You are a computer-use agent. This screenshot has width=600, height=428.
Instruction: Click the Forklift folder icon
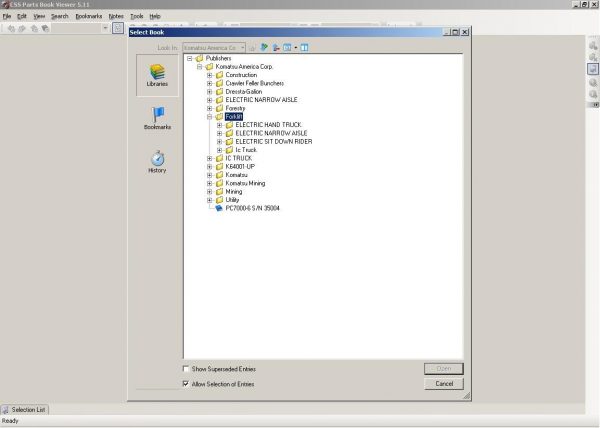click(219, 117)
